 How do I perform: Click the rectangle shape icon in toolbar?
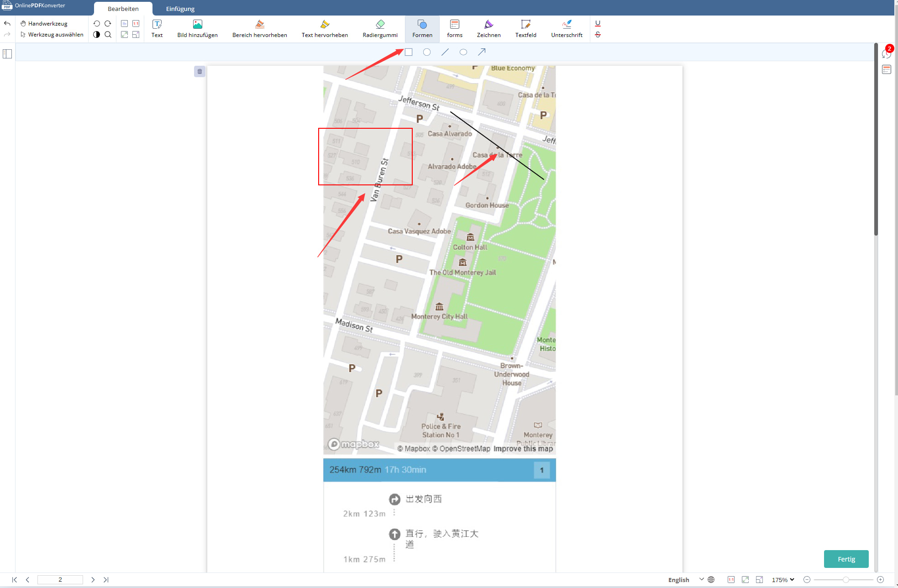click(x=409, y=52)
